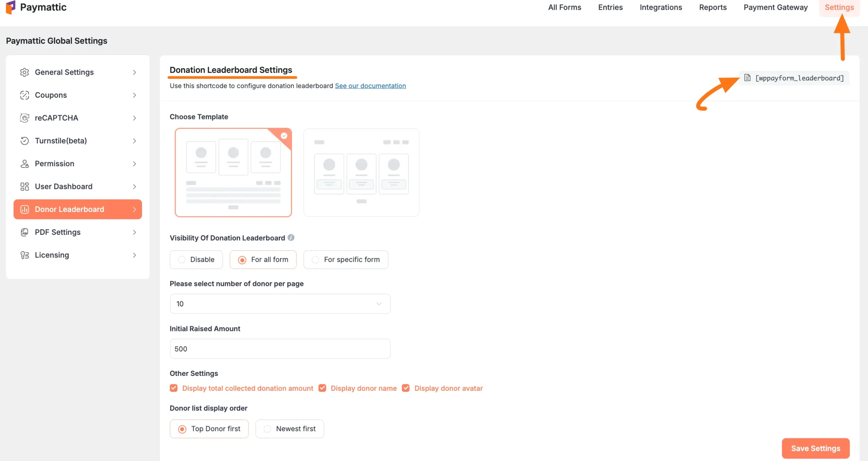This screenshot has width=868, height=461.
Task: Click the reCAPTCHA sidebar icon
Action: (x=24, y=118)
